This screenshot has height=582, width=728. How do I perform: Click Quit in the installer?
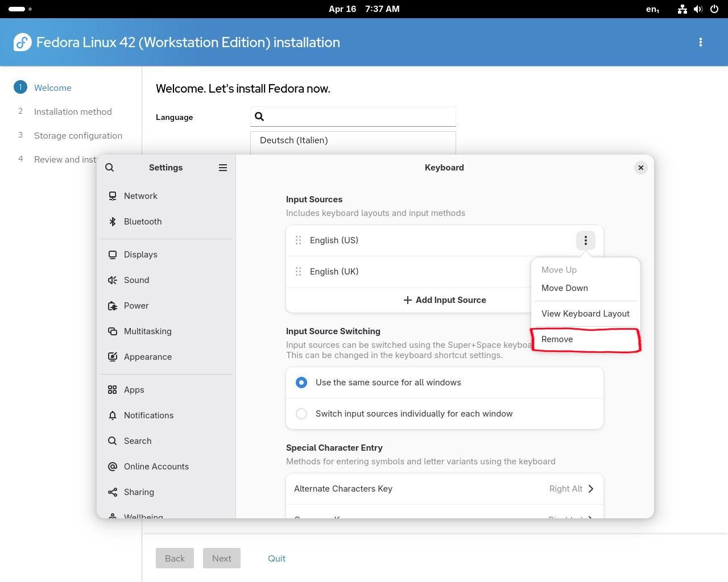(x=276, y=558)
